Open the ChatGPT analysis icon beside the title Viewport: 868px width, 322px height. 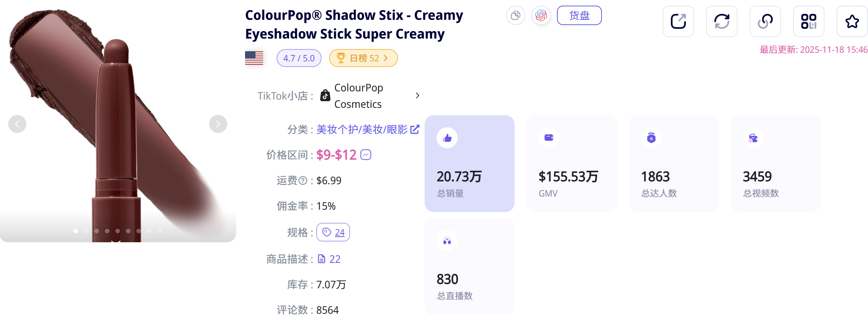pos(541,16)
